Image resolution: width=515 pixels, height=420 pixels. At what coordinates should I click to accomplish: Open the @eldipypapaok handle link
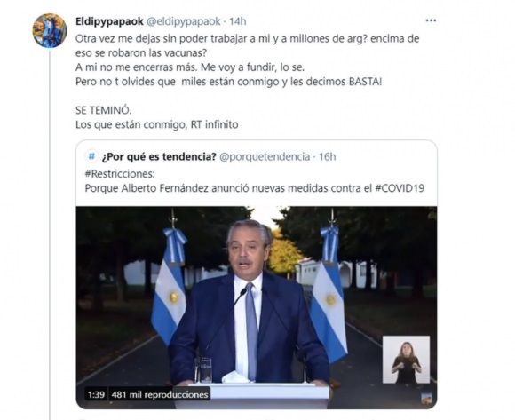tap(183, 21)
